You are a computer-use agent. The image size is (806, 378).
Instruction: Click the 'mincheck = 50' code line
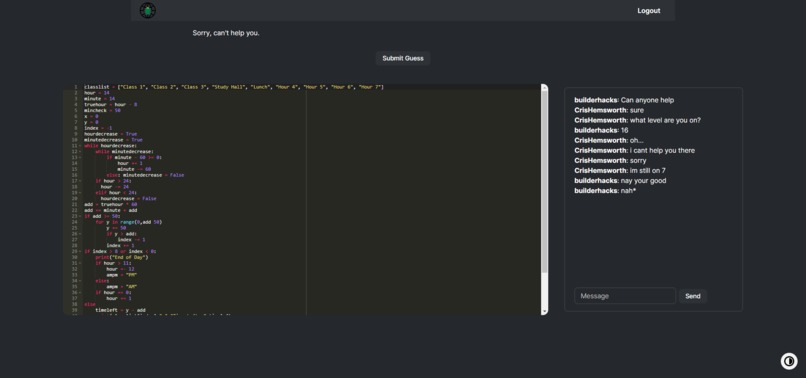click(x=102, y=111)
